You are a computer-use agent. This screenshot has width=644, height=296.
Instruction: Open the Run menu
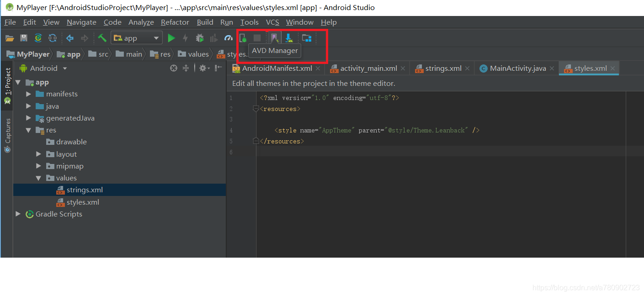click(227, 22)
